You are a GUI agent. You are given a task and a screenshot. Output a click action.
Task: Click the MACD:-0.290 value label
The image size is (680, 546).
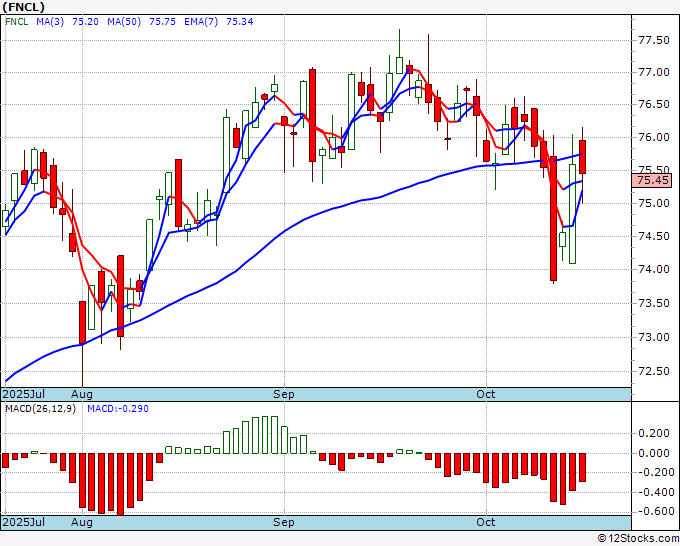(x=118, y=409)
